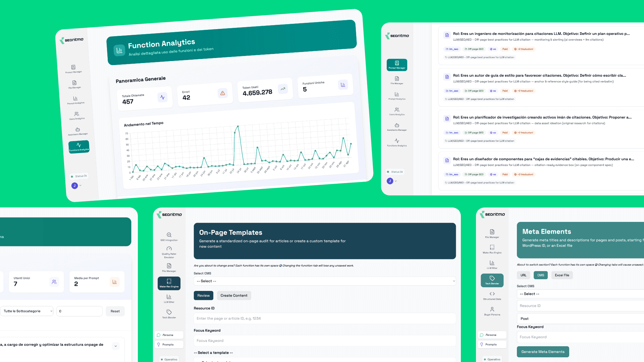
Task: Open Prompt Manager in top-right sidebar
Action: tap(397, 65)
